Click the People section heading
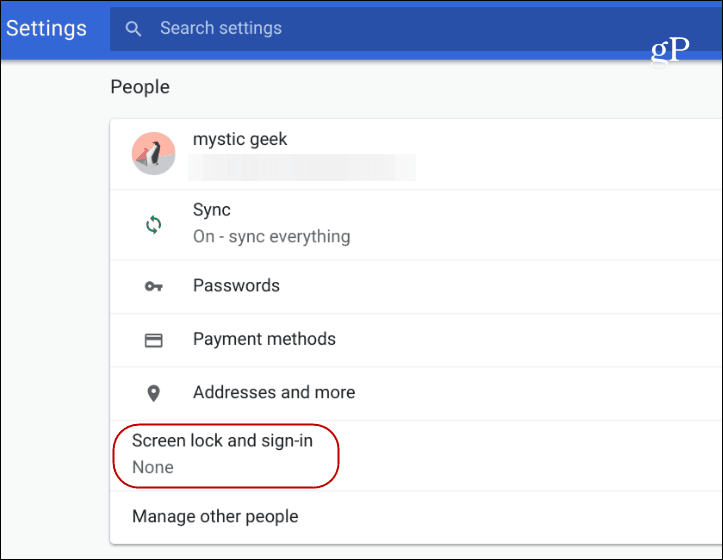723x560 pixels. [140, 87]
